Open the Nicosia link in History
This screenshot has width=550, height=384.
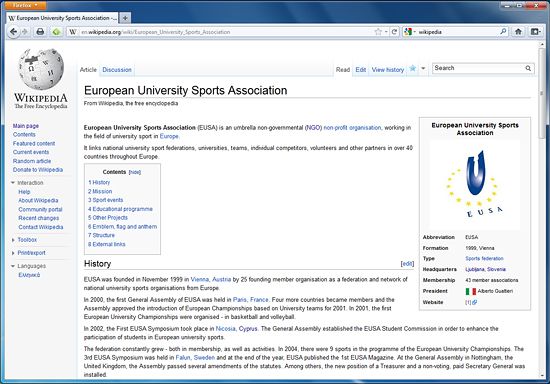tap(226, 329)
